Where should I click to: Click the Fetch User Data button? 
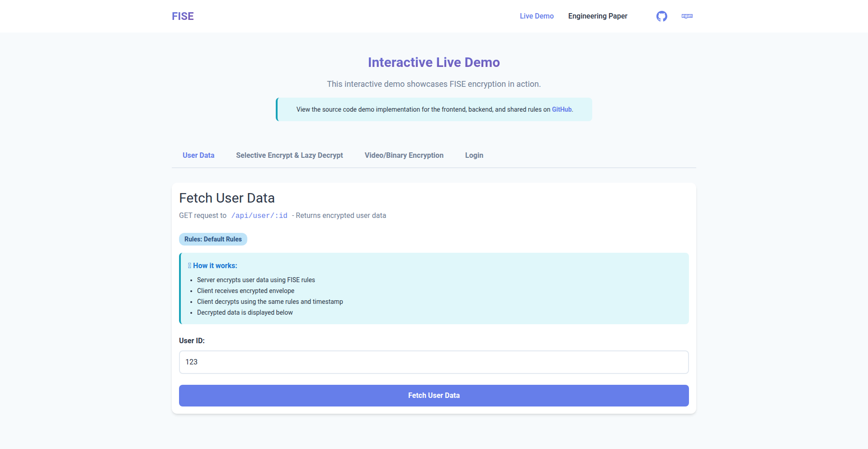click(x=434, y=396)
